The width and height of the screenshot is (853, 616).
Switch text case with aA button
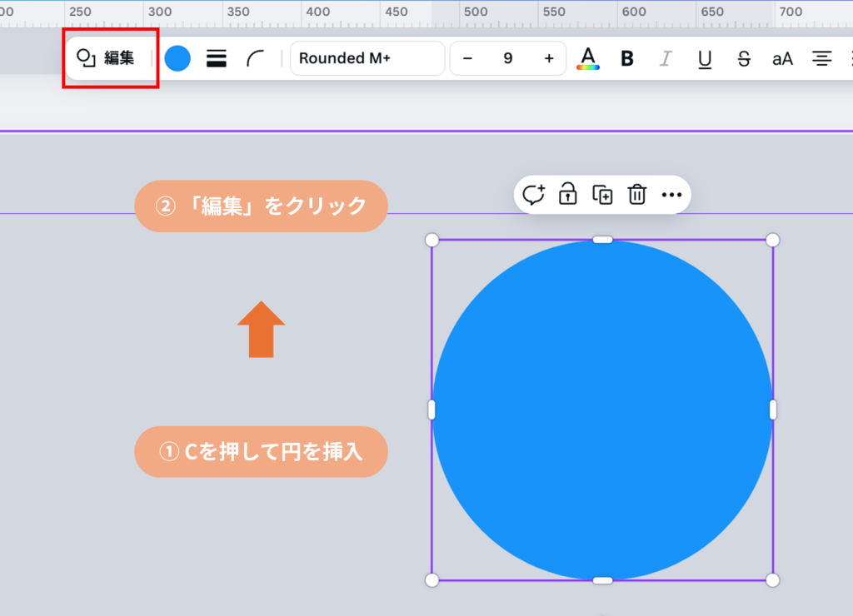coord(782,58)
